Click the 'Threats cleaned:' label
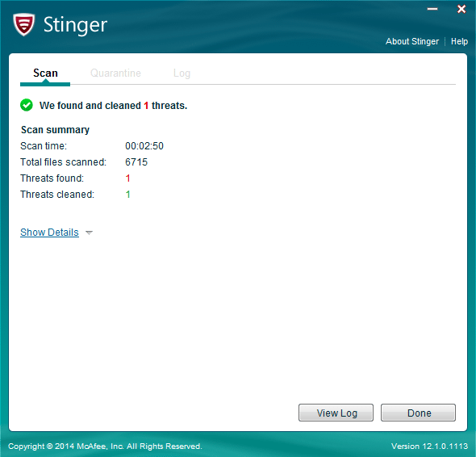Image resolution: width=476 pixels, height=457 pixels. (x=57, y=195)
